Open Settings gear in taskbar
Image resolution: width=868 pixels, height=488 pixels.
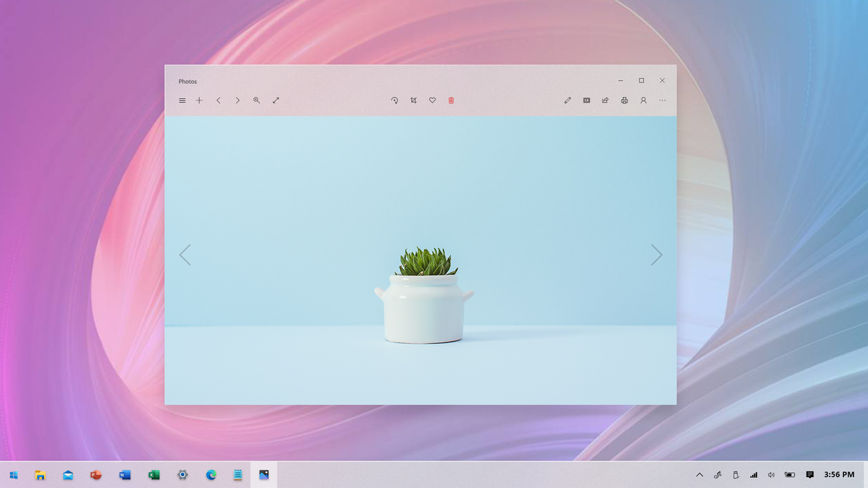183,475
